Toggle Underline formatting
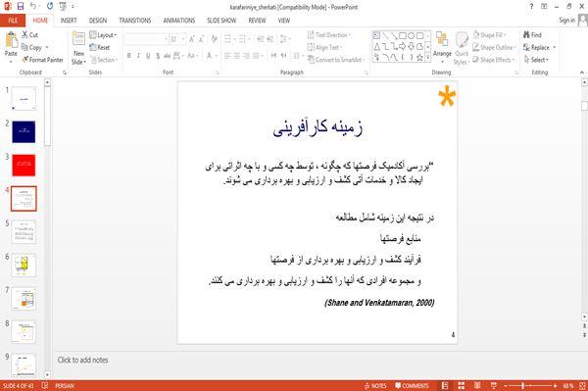The image size is (588, 391). tap(148, 56)
